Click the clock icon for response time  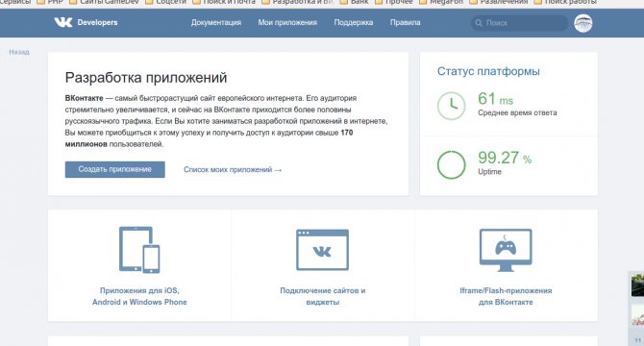452,106
